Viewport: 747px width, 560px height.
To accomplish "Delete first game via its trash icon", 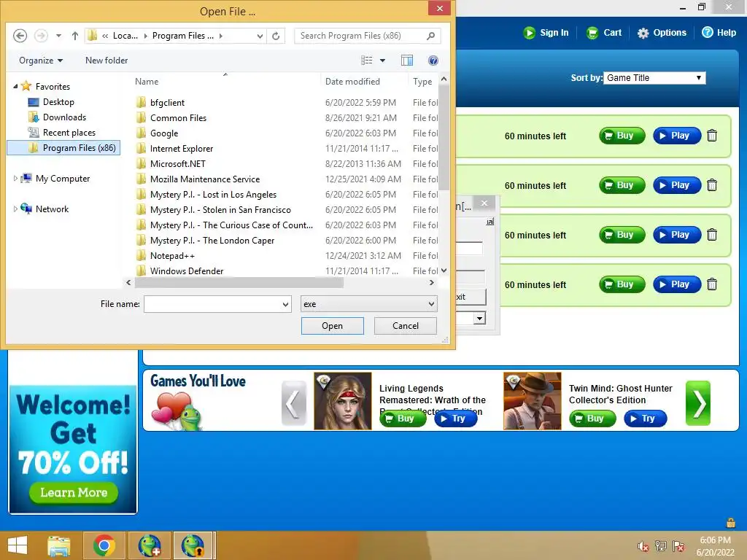I will point(712,136).
